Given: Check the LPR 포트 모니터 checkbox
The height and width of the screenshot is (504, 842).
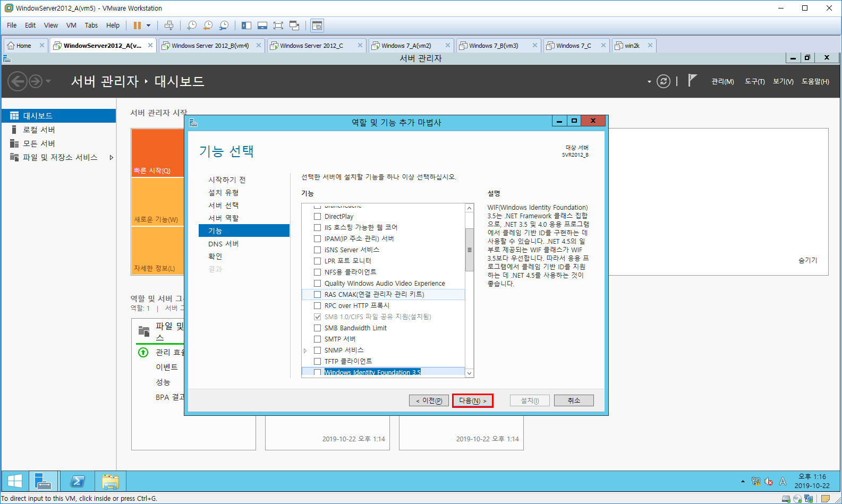Looking at the screenshot, I should click(317, 261).
